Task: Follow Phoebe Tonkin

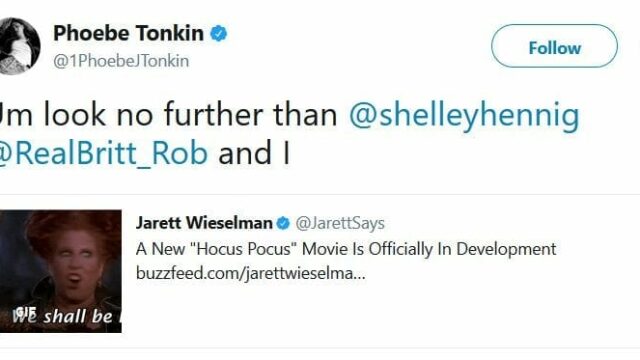Action: pyautogui.click(x=554, y=46)
